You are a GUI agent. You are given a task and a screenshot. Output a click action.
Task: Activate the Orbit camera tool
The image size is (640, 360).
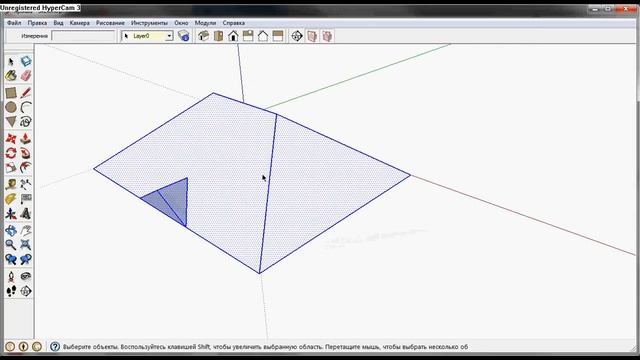(x=11, y=231)
